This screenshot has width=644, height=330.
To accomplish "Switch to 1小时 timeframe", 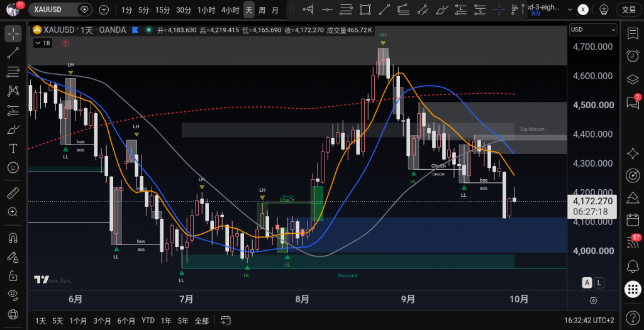I will click(x=206, y=10).
